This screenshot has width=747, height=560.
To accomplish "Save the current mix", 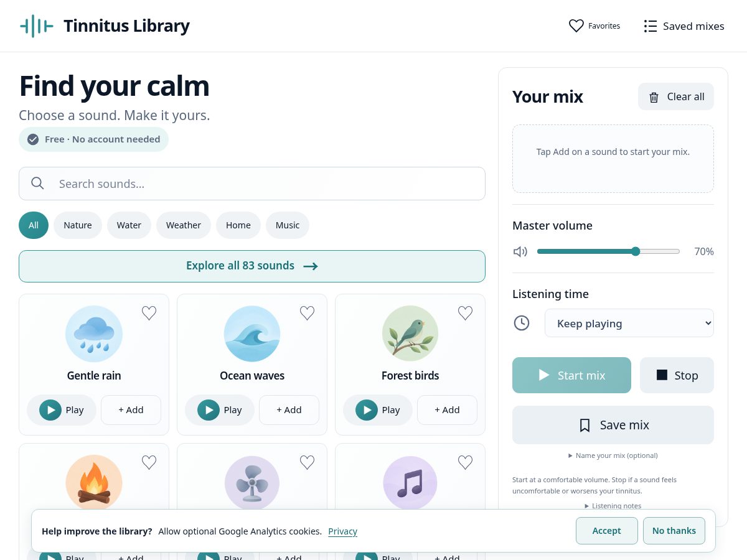I will coord(613,425).
